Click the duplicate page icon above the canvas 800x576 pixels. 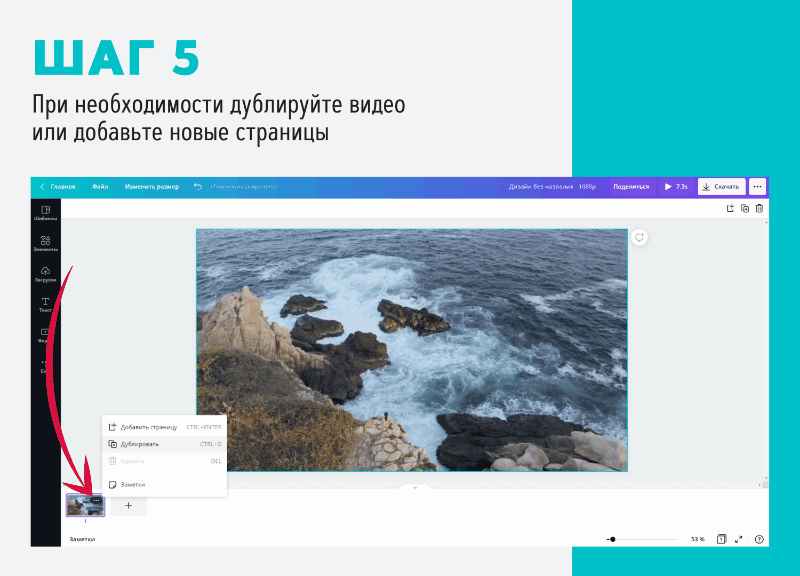tap(745, 208)
